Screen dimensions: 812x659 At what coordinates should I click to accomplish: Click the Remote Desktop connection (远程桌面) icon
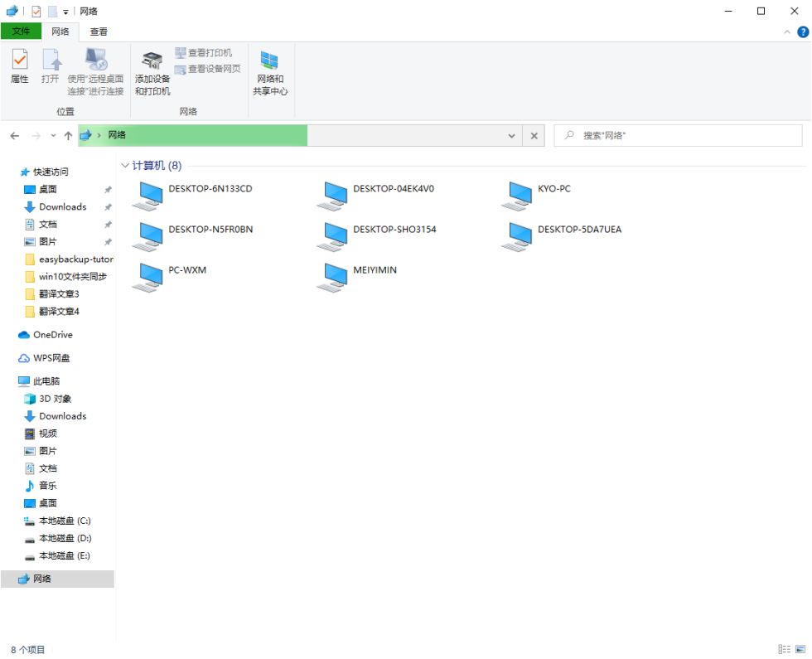point(96,71)
